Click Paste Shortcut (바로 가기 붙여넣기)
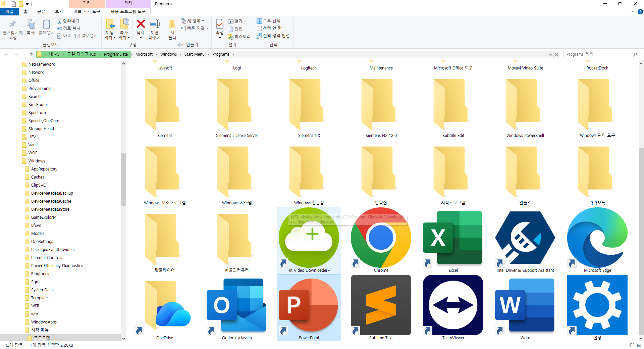Viewport: 644px width, 349px height. pos(77,36)
